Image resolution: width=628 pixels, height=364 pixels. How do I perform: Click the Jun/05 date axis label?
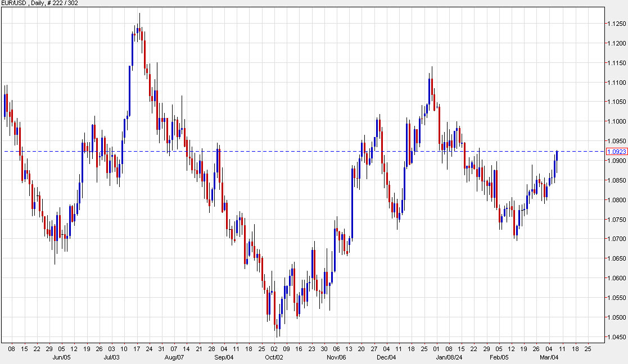coord(62,356)
